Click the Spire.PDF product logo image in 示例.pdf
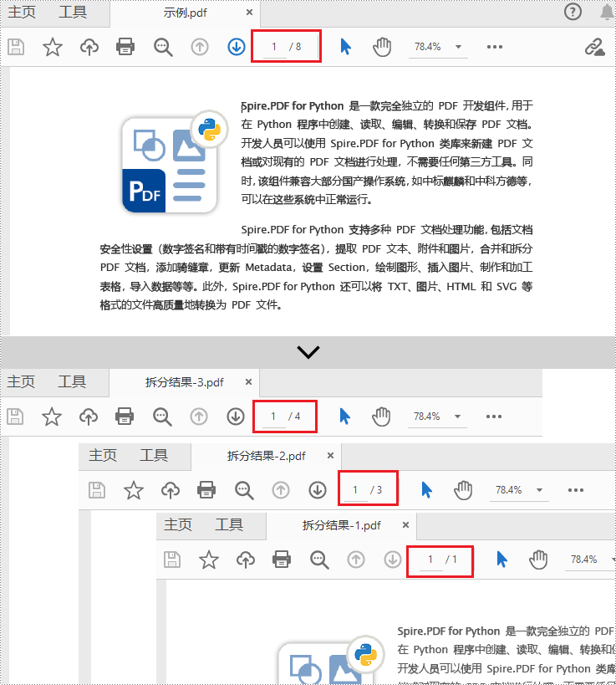Image resolution: width=616 pixels, height=685 pixels. (x=175, y=162)
